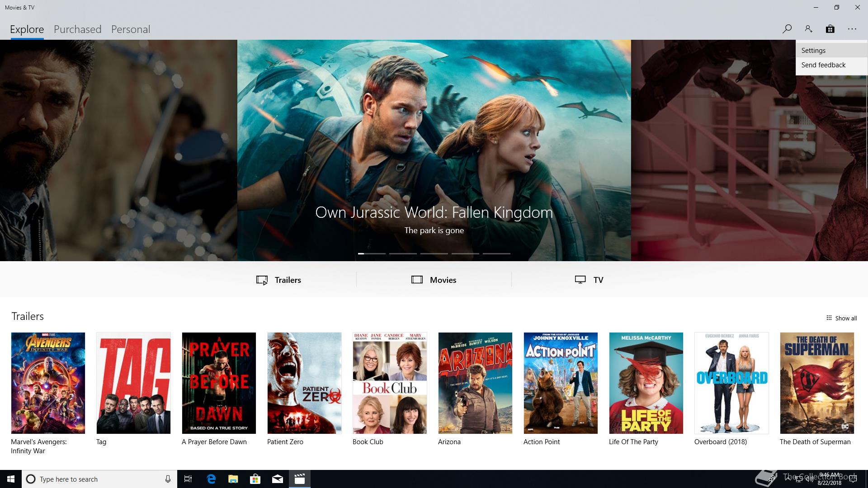Open The Death of Superman poster

[x=817, y=383]
